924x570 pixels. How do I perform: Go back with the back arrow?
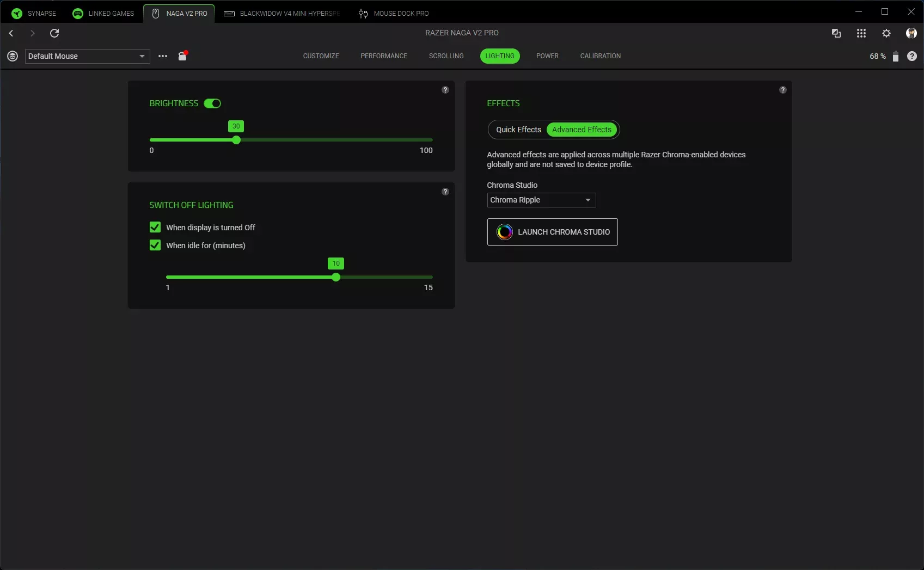(11, 33)
